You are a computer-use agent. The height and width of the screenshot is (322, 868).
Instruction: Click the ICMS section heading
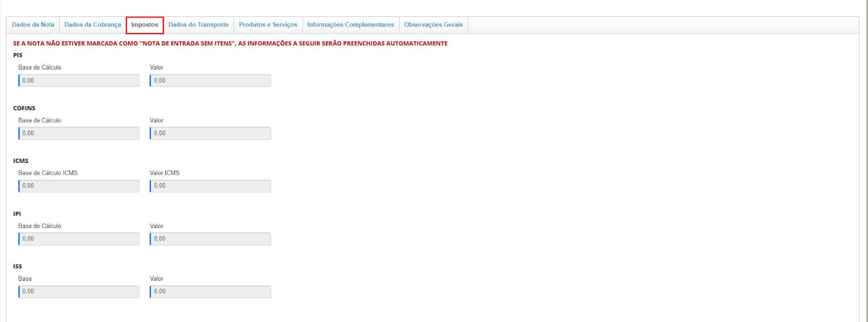click(x=21, y=161)
